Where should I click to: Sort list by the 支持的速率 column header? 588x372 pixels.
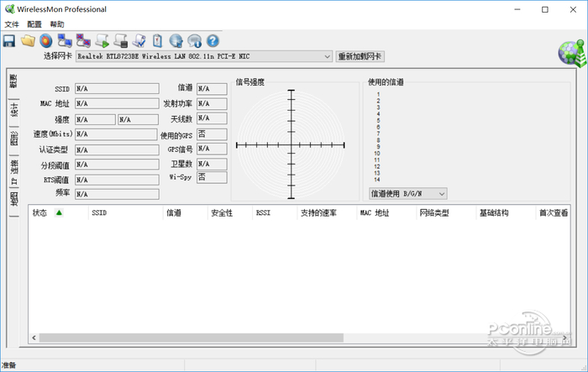(327, 213)
